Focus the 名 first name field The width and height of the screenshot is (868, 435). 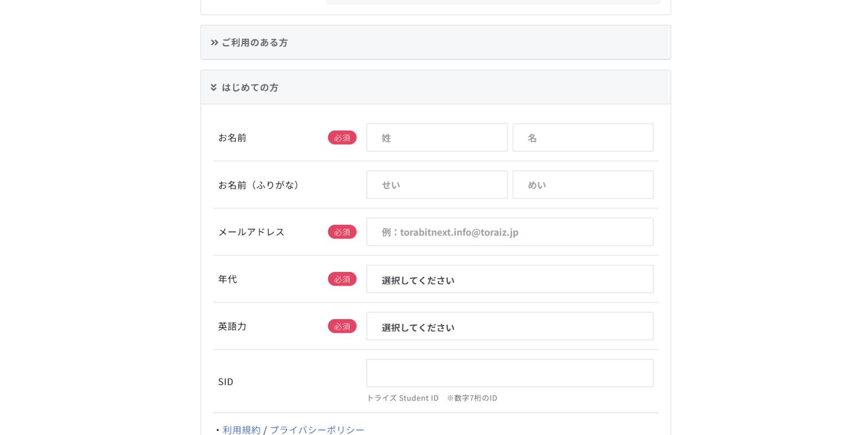coord(582,138)
